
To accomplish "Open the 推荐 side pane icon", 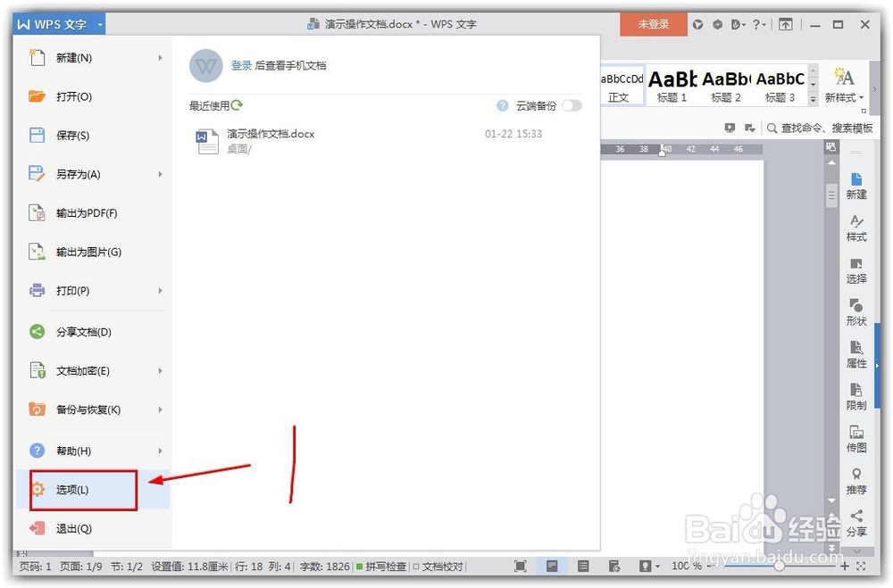I will coord(856,481).
